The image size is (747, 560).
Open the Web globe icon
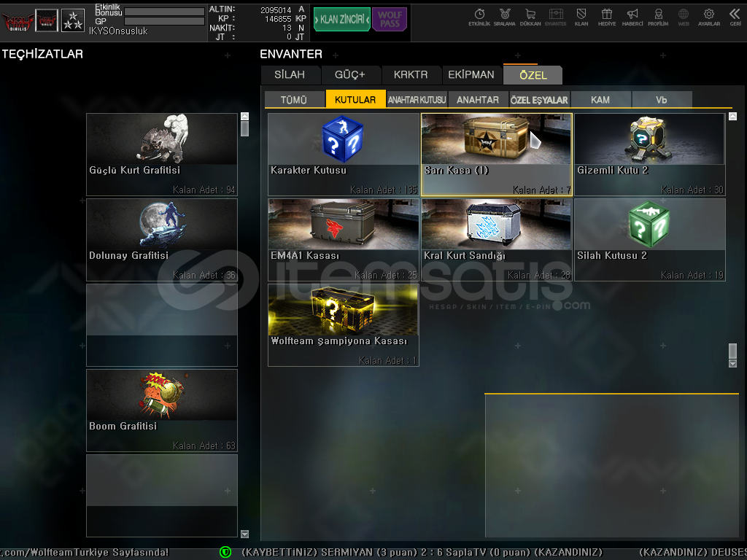(684, 17)
